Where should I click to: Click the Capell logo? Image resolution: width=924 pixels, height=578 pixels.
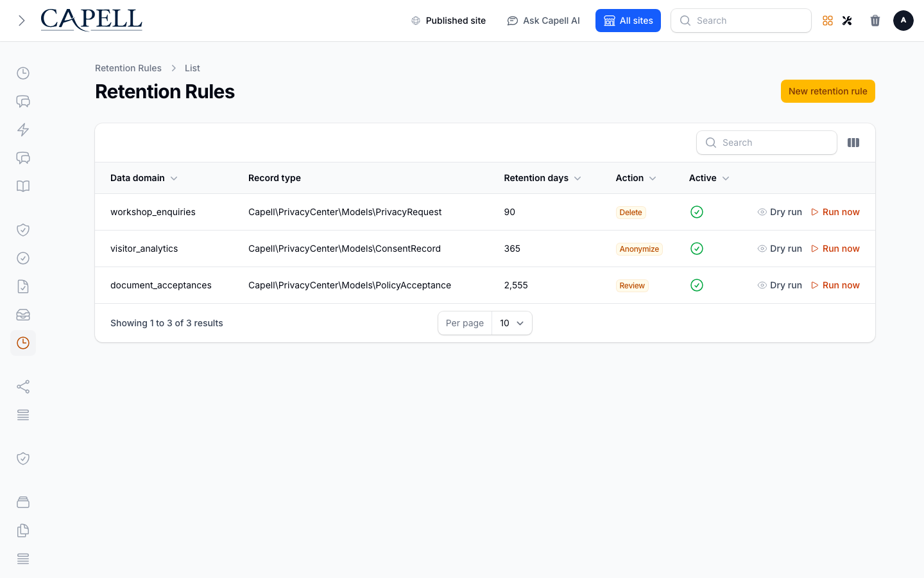(92, 21)
